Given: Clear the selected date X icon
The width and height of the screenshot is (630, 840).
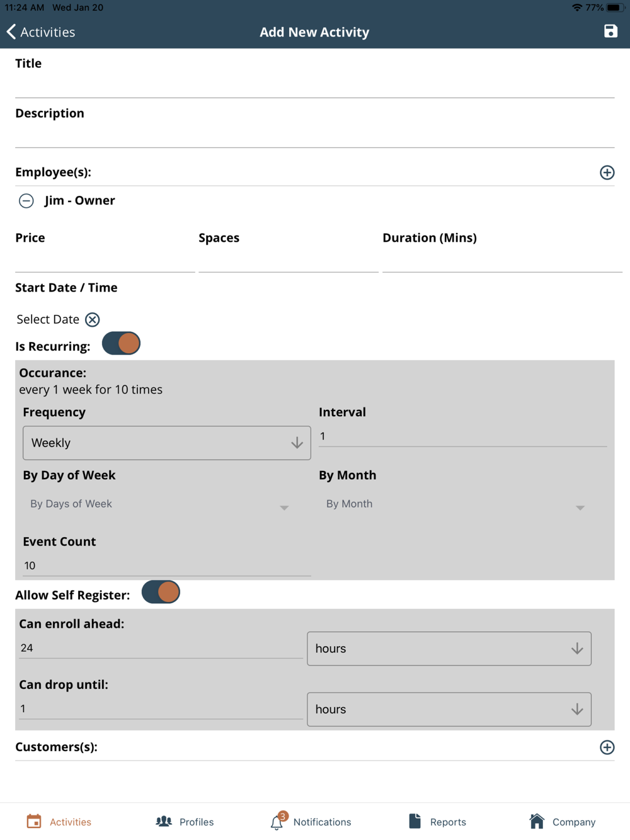Looking at the screenshot, I should (x=93, y=320).
